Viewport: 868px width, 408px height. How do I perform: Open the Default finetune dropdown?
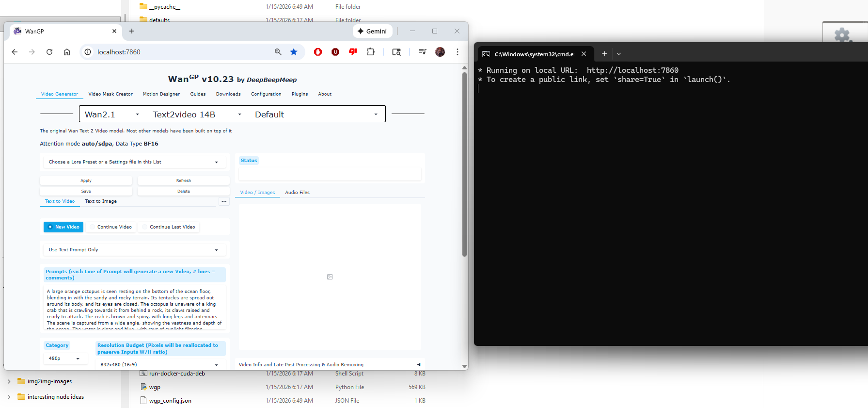tap(317, 114)
